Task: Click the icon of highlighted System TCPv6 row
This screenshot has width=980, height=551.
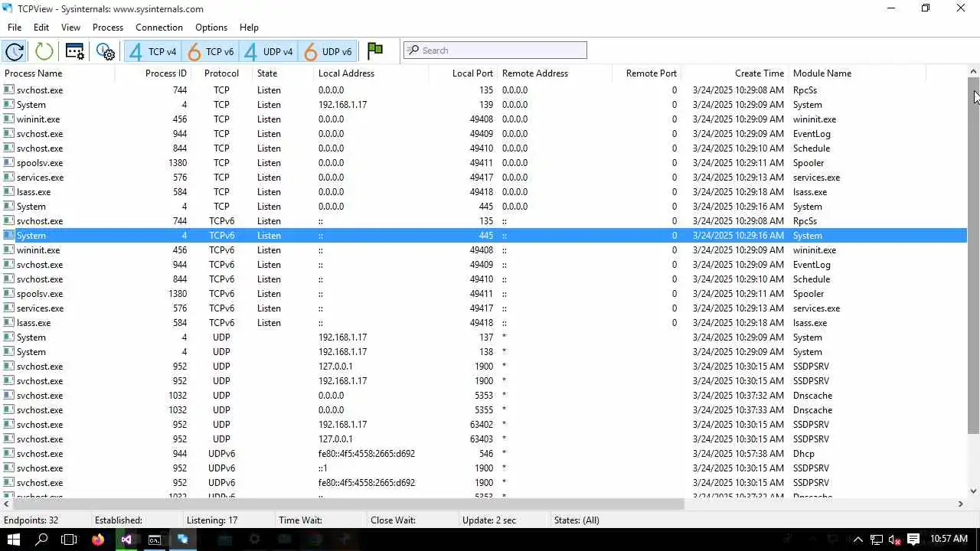Action: click(9, 236)
